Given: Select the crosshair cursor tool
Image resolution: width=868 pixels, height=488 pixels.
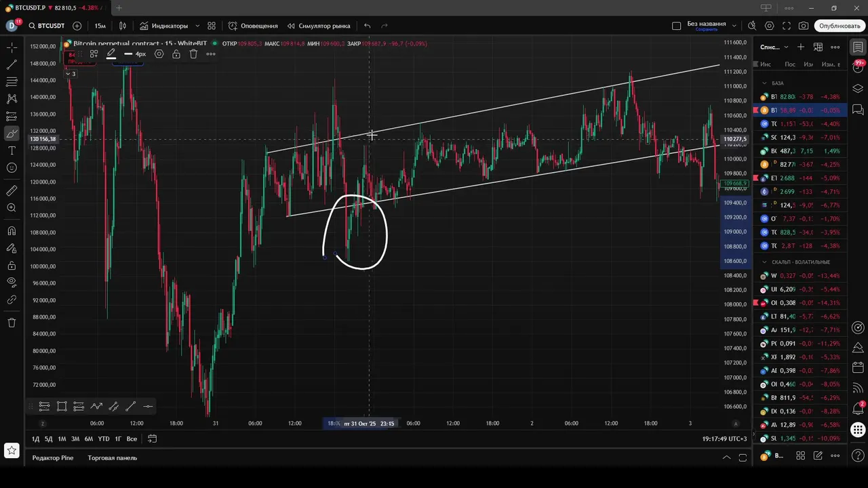Looking at the screenshot, I should 12,47.
